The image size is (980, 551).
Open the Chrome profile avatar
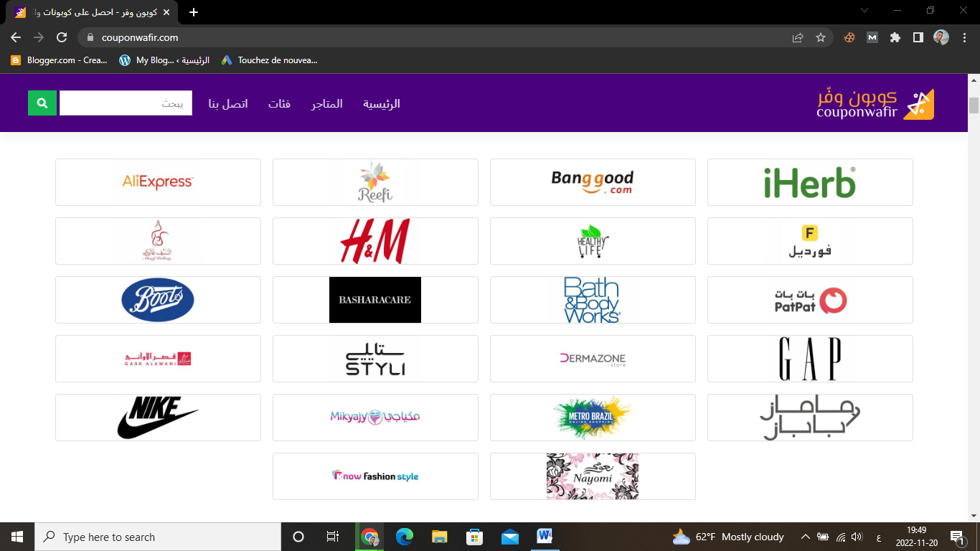pyautogui.click(x=941, y=37)
